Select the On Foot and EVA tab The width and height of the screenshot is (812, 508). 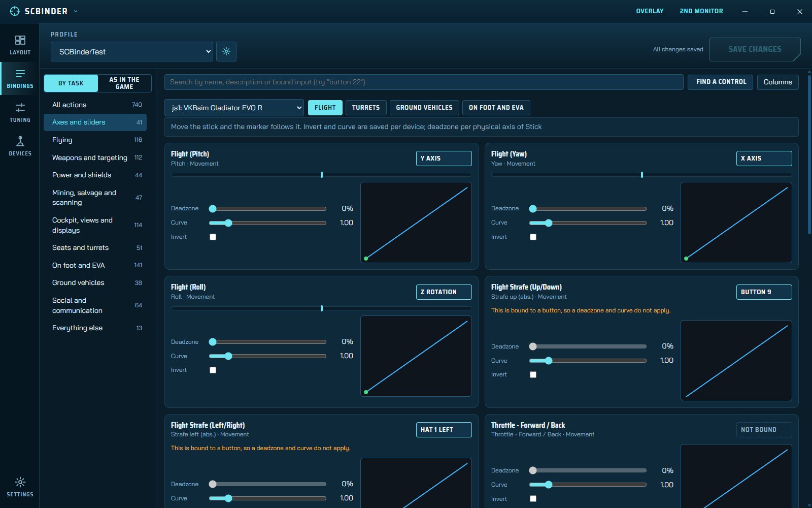coord(496,108)
